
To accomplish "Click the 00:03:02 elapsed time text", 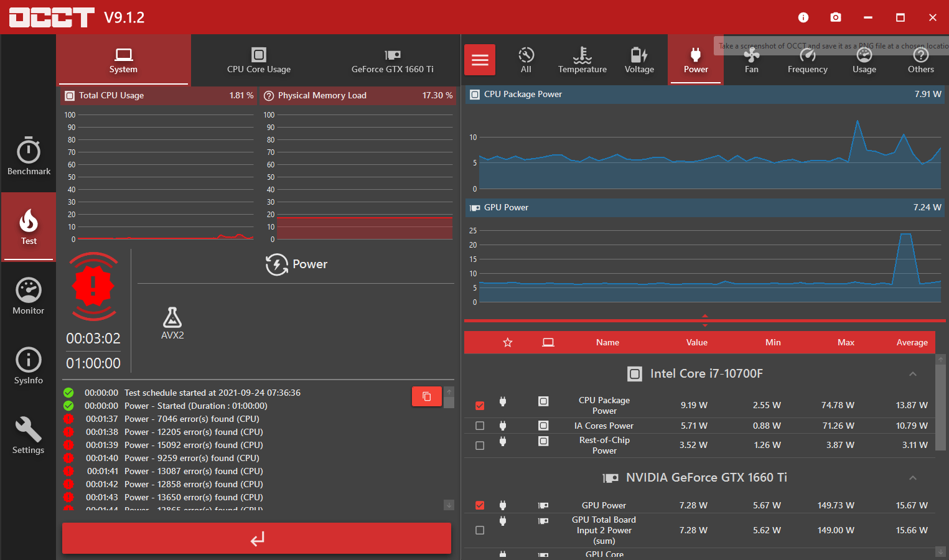I will point(93,338).
